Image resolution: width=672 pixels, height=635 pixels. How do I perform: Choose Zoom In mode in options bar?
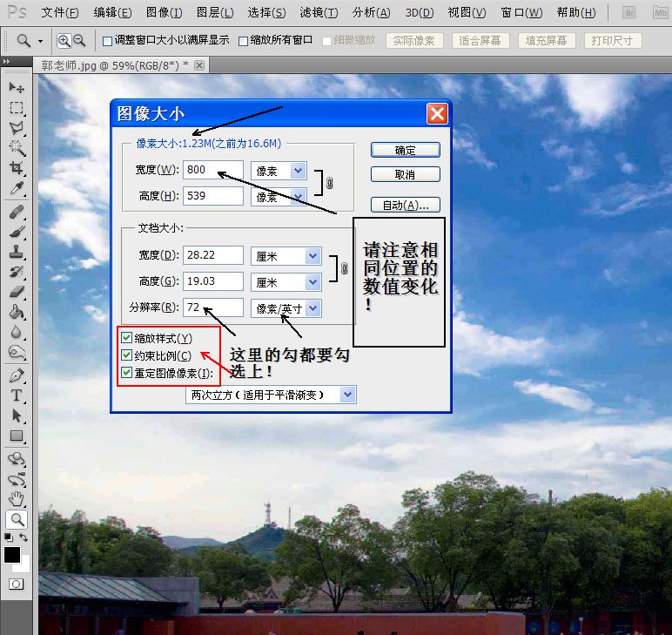tap(64, 41)
